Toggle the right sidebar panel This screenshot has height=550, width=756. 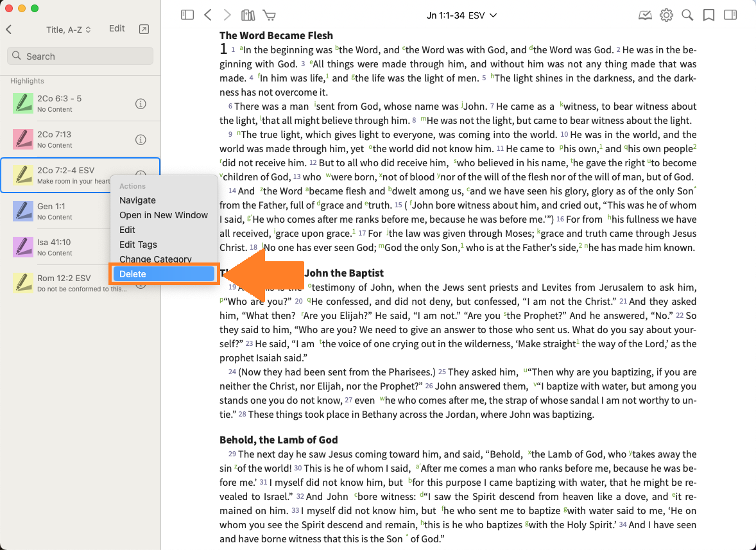[x=730, y=15]
